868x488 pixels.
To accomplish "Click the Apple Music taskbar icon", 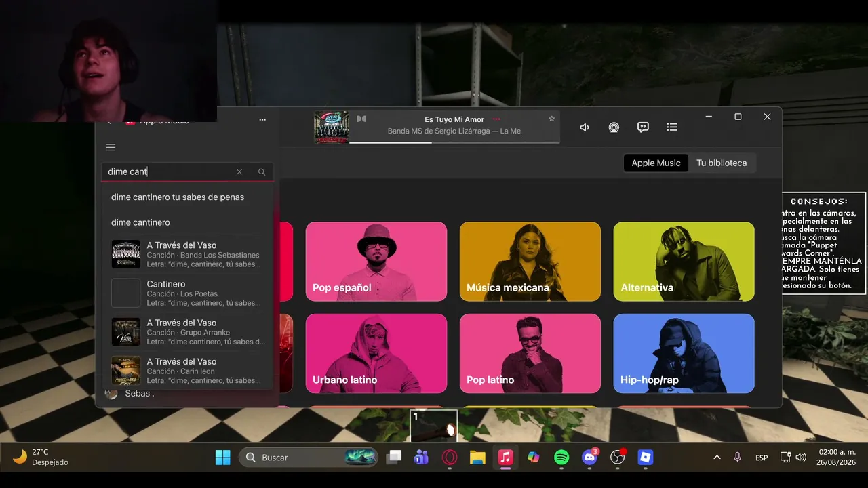I will 505,457.
